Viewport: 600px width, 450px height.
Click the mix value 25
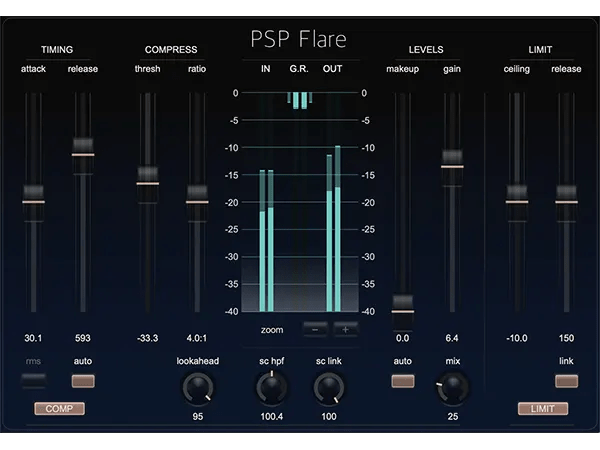[453, 417]
